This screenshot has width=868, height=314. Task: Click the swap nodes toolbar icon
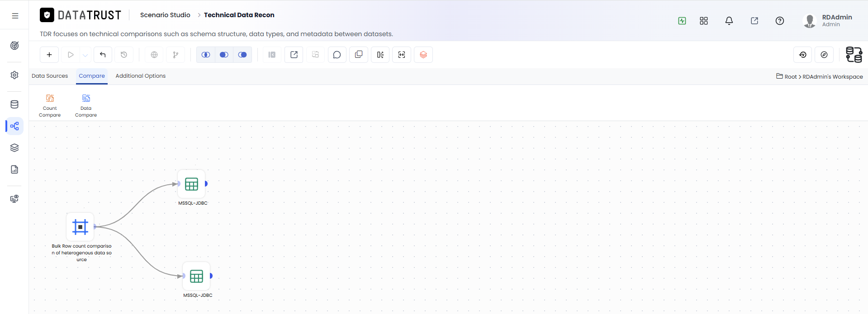(x=315, y=55)
